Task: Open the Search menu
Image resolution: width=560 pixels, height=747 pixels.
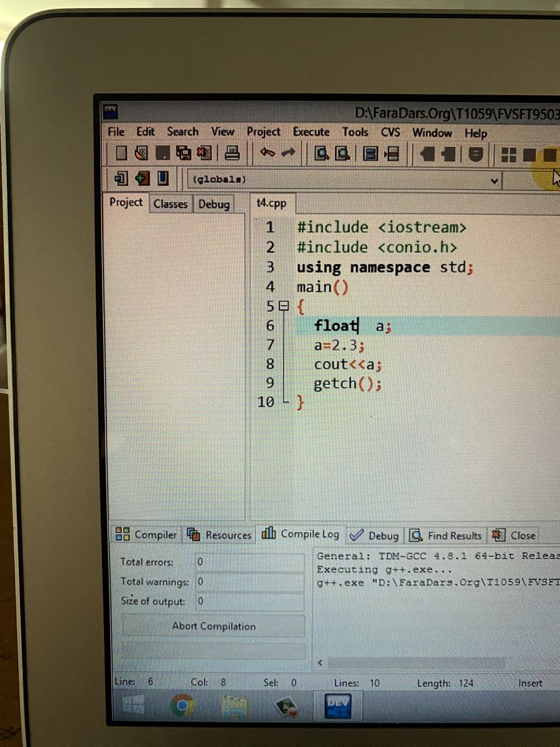Action: [x=182, y=132]
